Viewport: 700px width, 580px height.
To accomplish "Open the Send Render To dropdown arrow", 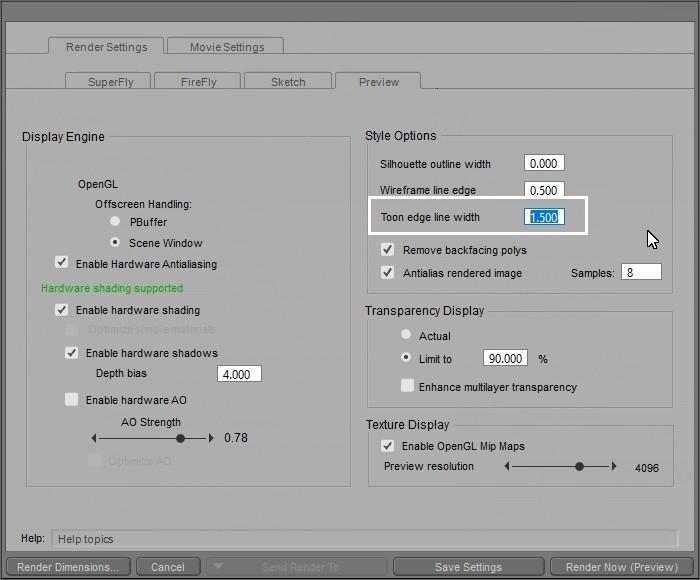I will pos(218,567).
